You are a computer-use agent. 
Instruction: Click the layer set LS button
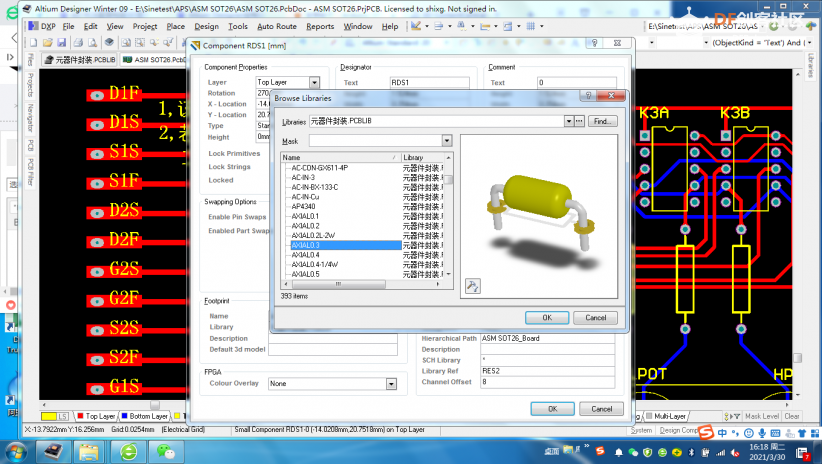click(x=62, y=416)
